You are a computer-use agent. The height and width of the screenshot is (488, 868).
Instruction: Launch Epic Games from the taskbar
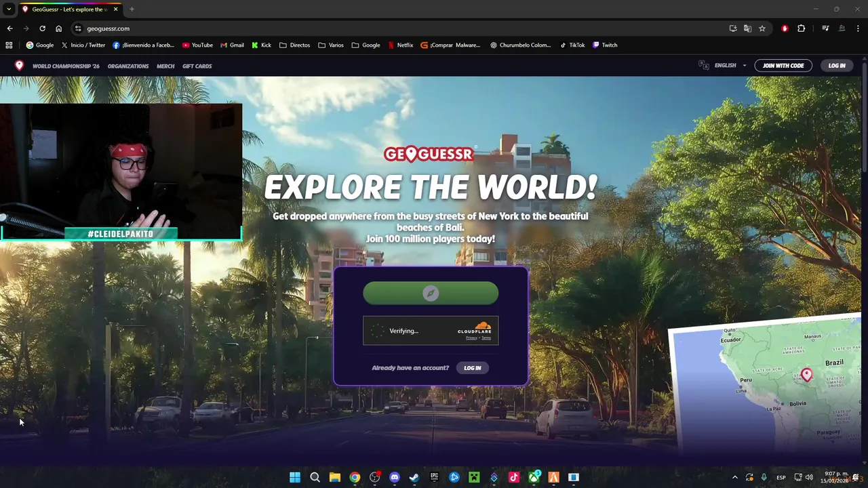click(x=434, y=477)
